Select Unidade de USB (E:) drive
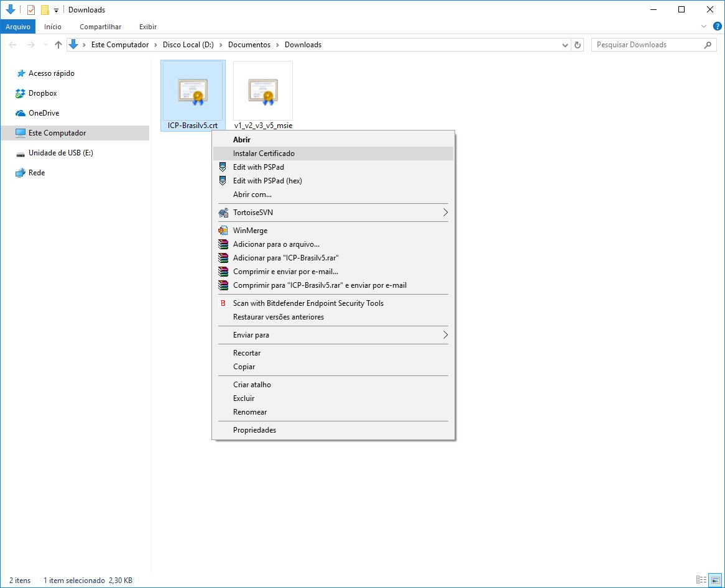 click(x=60, y=153)
